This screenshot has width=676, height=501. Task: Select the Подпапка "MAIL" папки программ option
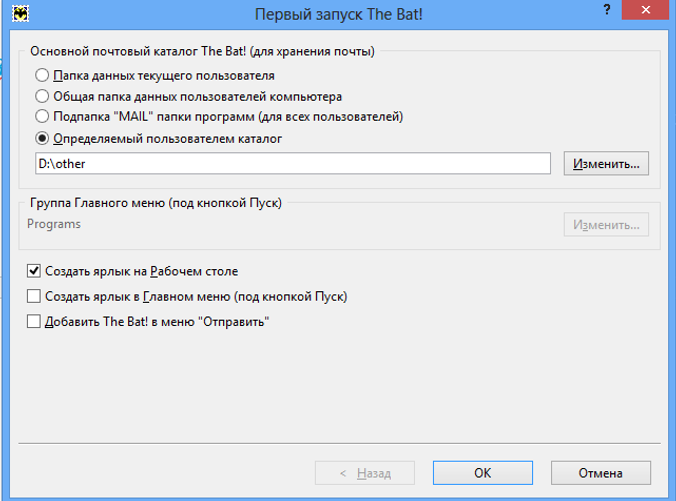tap(42, 117)
